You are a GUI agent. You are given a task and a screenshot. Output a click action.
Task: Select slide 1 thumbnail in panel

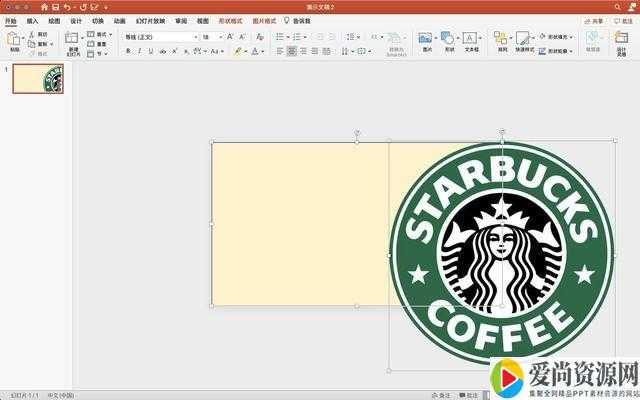pyautogui.click(x=38, y=81)
